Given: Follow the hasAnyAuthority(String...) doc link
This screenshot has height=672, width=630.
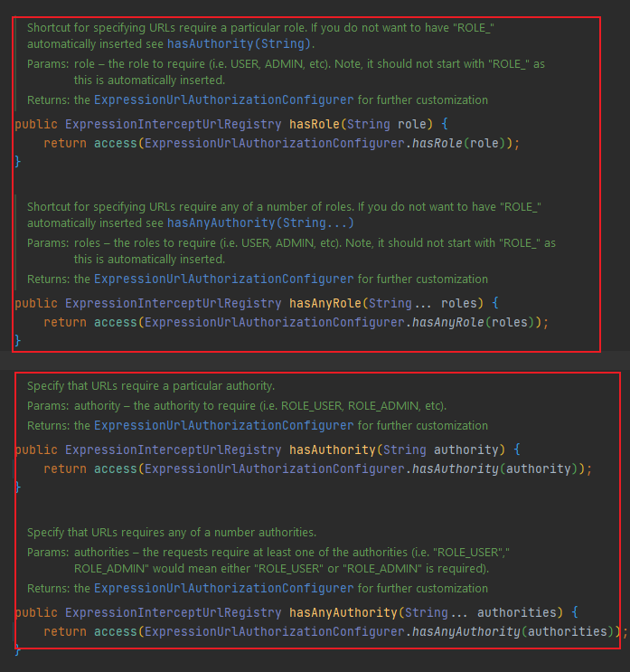Looking at the screenshot, I should point(260,223).
